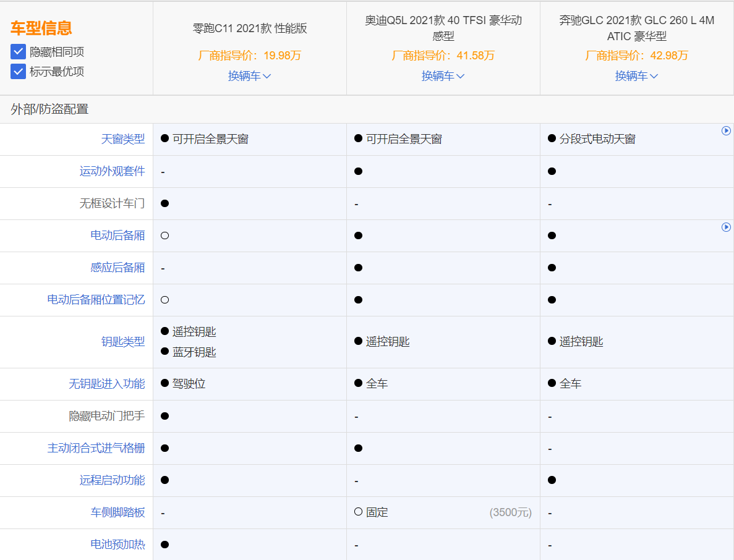This screenshot has width=734, height=560.
Task: Open the 电池预加热 explanation link
Action: 118,545
